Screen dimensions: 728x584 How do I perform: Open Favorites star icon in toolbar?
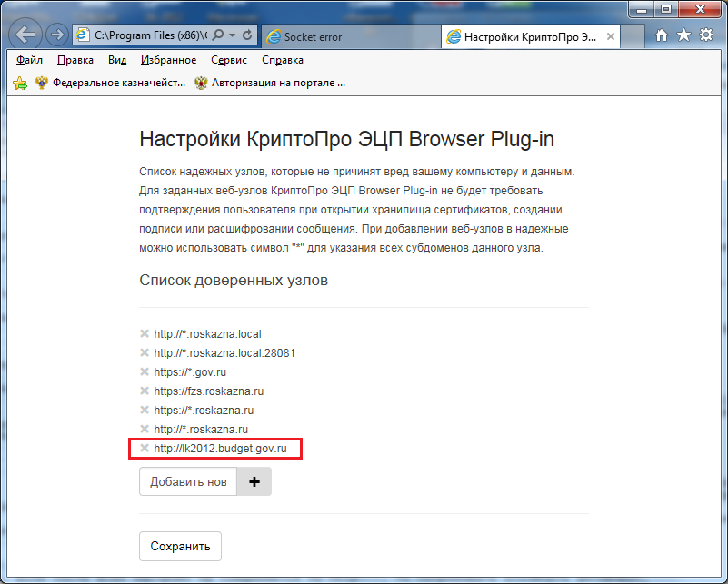coord(683,35)
